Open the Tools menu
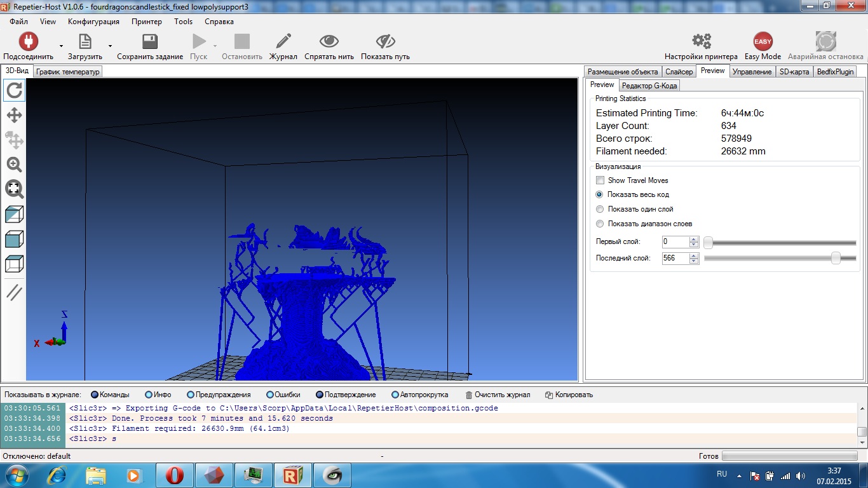The width and height of the screenshot is (868, 488). pos(183,22)
